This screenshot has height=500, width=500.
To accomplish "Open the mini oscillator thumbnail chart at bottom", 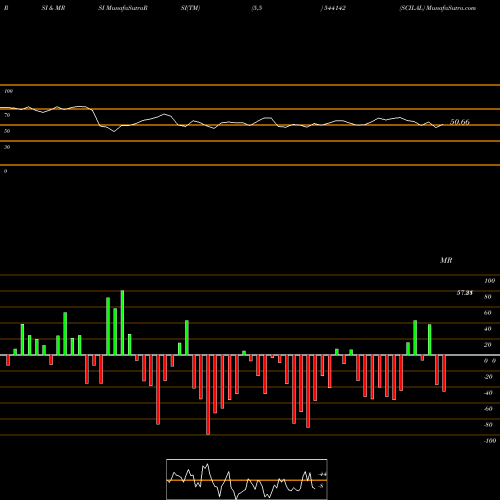I will 247,479.
